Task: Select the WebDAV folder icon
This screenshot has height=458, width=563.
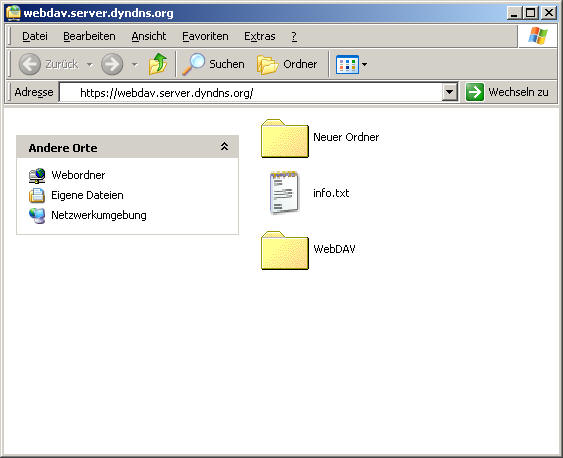Action: (285, 250)
